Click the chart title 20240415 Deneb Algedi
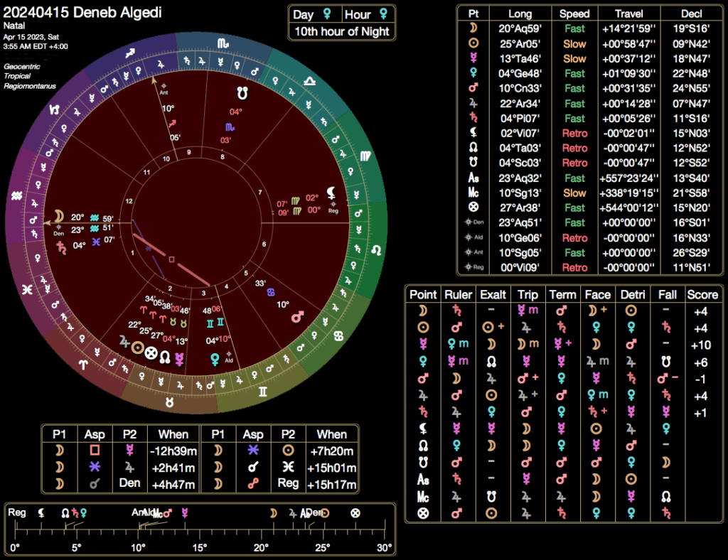 (82, 12)
